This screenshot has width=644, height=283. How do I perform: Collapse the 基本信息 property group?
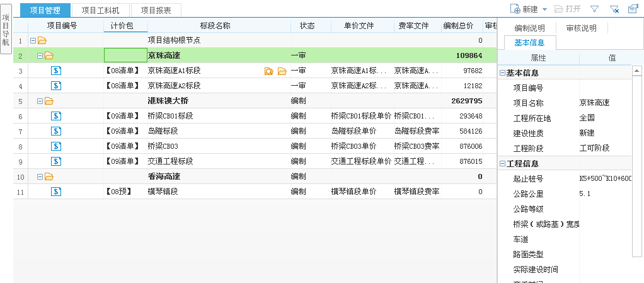pyautogui.click(x=502, y=73)
